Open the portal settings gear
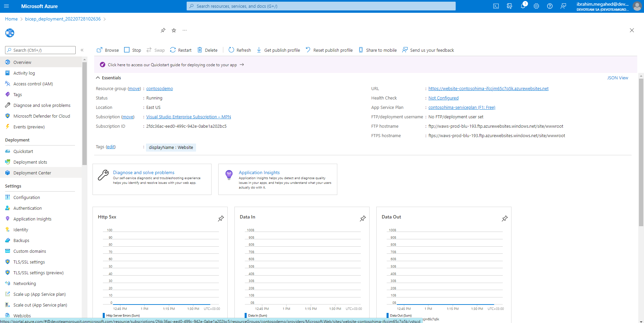The image size is (644, 323). [536, 6]
